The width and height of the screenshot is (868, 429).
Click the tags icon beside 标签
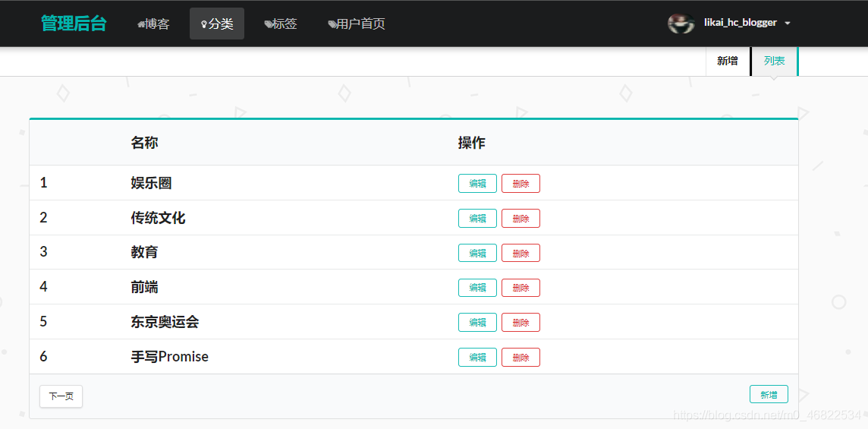(x=269, y=24)
